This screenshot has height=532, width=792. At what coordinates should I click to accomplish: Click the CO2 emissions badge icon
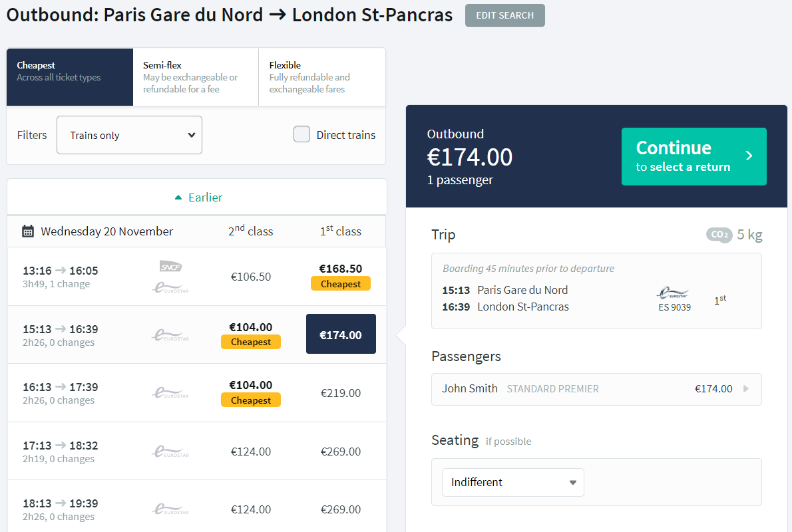pyautogui.click(x=719, y=235)
